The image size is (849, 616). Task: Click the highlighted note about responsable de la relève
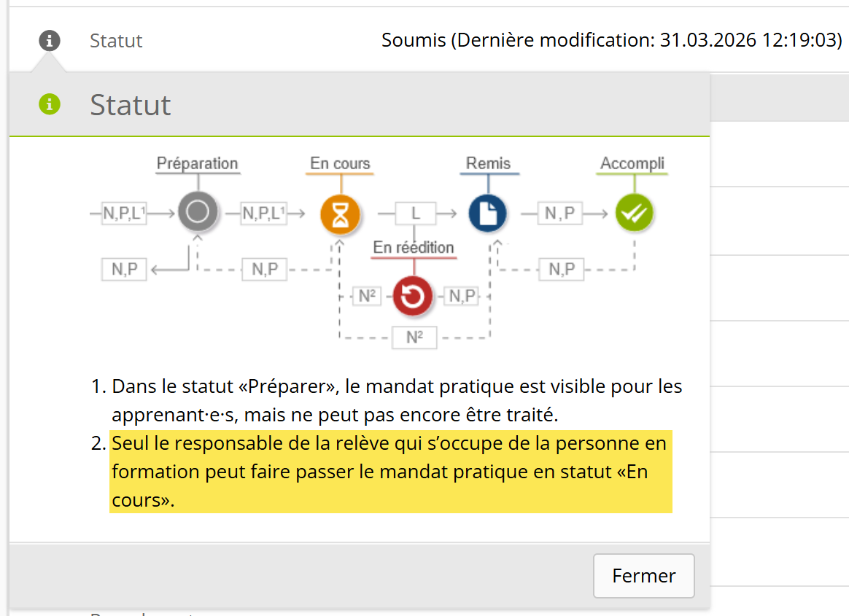coord(390,472)
